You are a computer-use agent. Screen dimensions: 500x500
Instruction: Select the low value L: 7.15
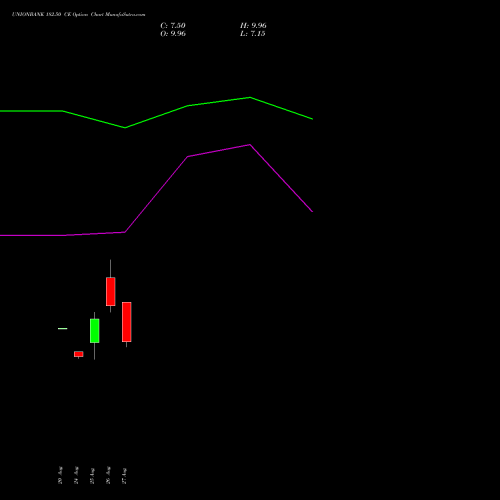253,34
